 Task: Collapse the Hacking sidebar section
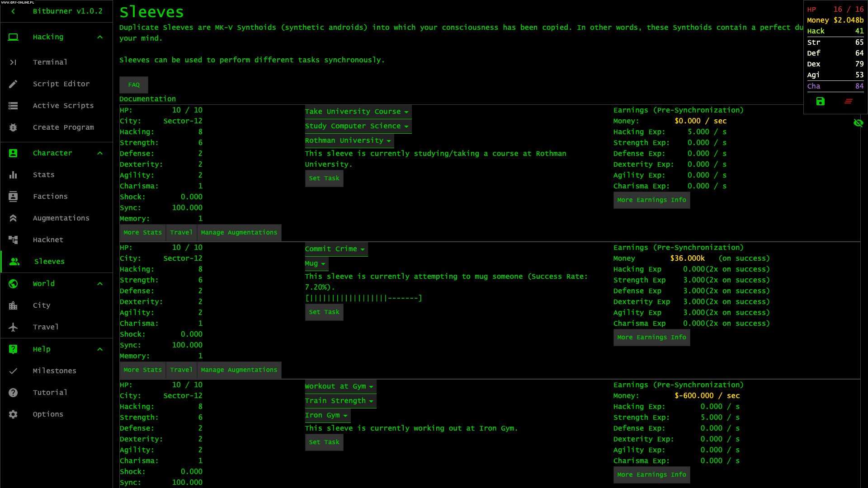[99, 37]
